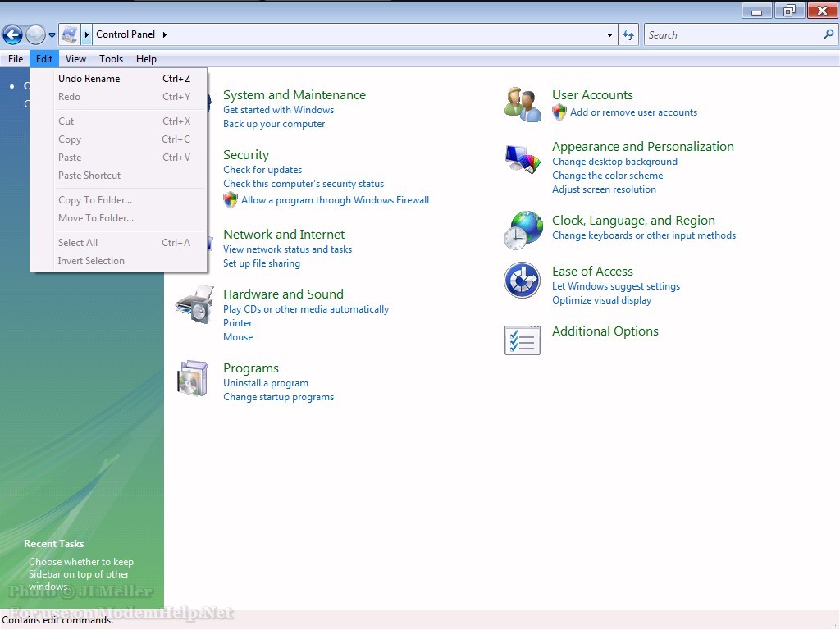This screenshot has width=840, height=630.
Task: Open the recent pages dropdown arrow
Action: click(x=52, y=35)
